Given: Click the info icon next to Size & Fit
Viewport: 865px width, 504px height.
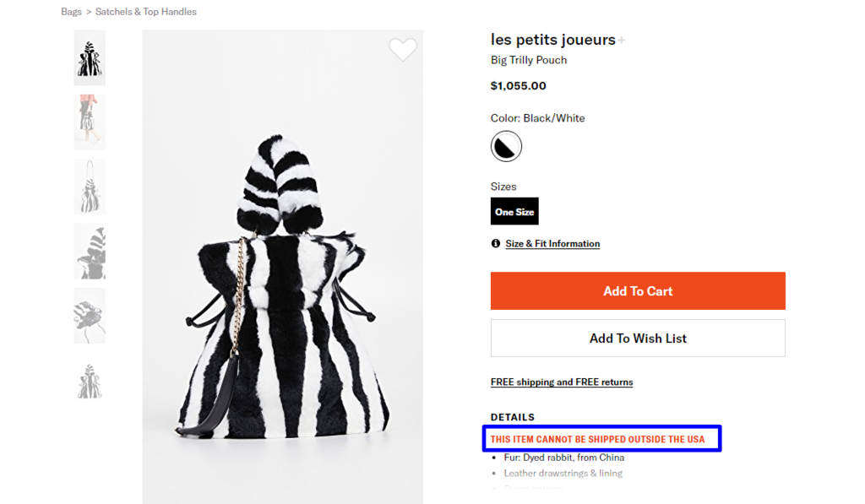Looking at the screenshot, I should [496, 244].
